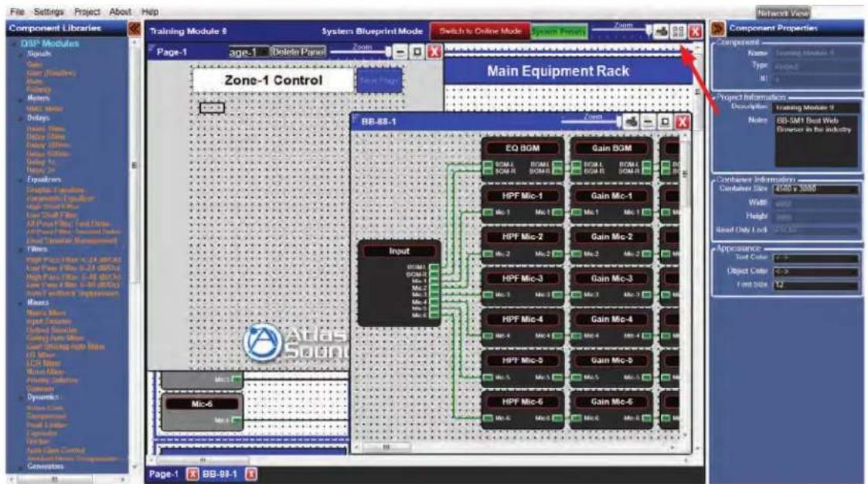Adjust the BB-88-1 window Zoom slider
This screenshot has height=484, width=868.
click(591, 122)
